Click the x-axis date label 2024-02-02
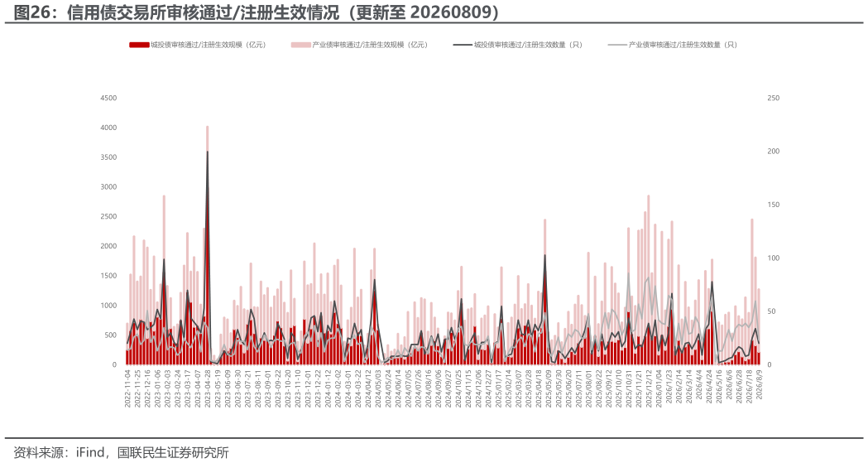This screenshot has width=868, height=463. 338,388
